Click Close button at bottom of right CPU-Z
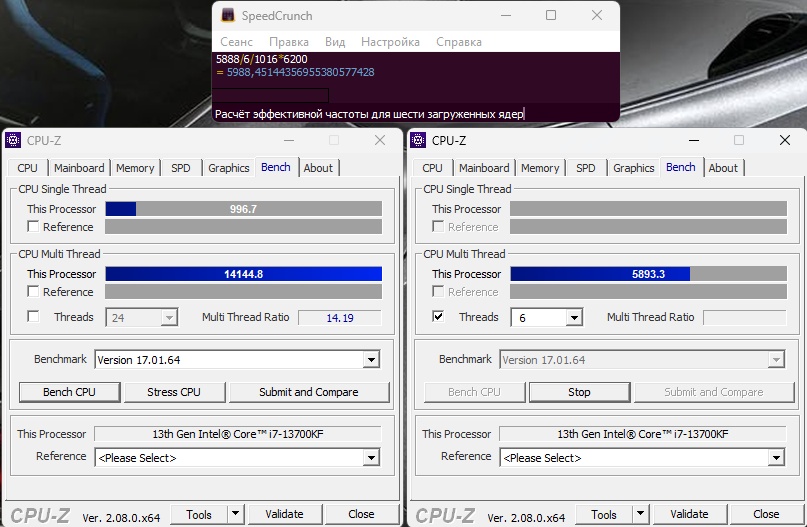Image resolution: width=807 pixels, height=527 pixels. click(x=766, y=514)
